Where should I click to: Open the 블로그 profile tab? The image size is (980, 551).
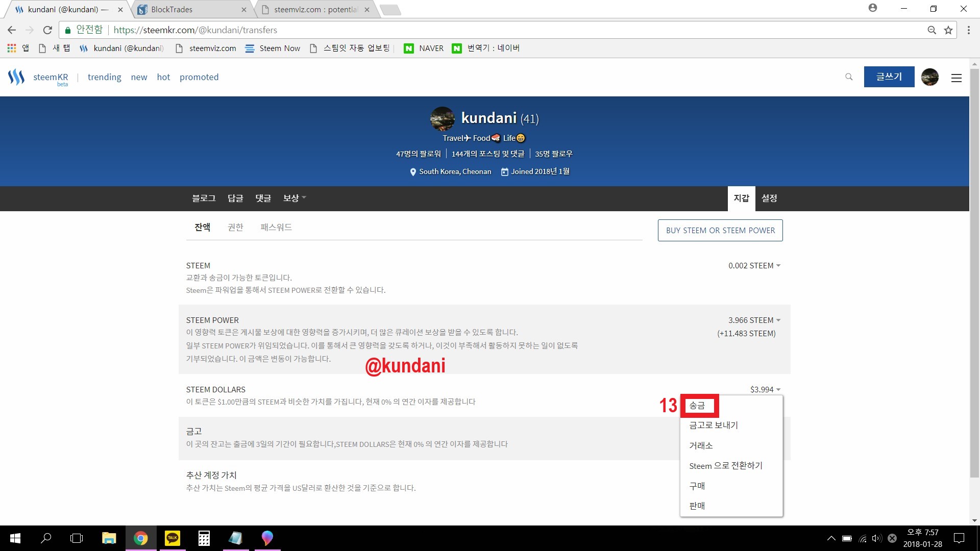click(204, 198)
